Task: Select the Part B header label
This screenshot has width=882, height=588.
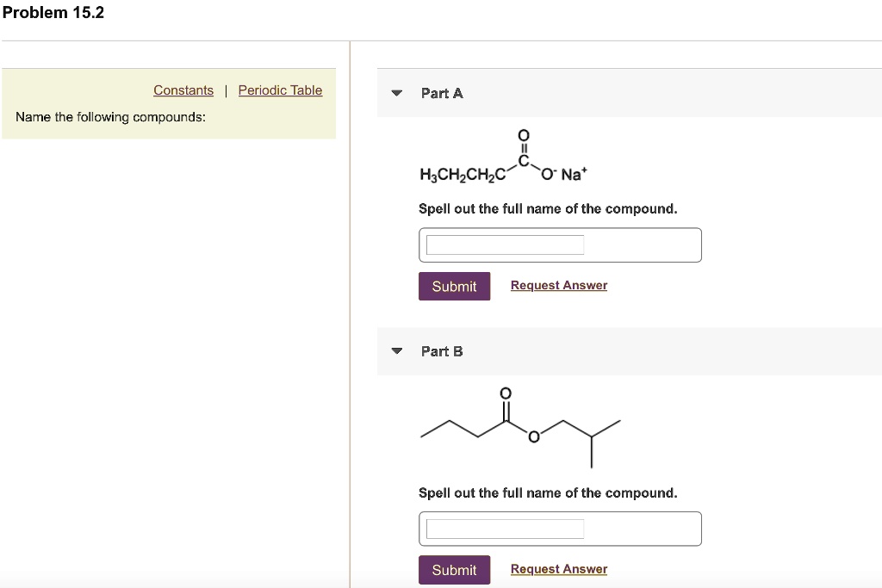Action: [441, 350]
